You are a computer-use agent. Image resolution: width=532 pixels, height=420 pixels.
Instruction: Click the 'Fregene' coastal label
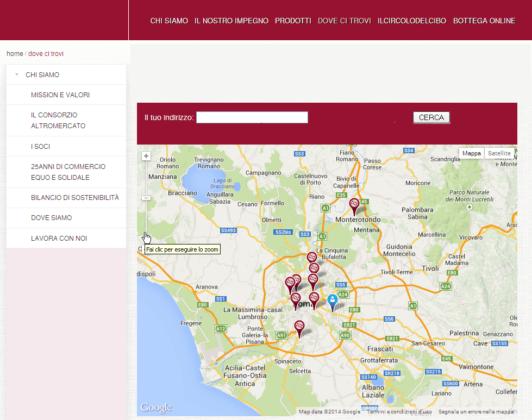tap(191, 323)
